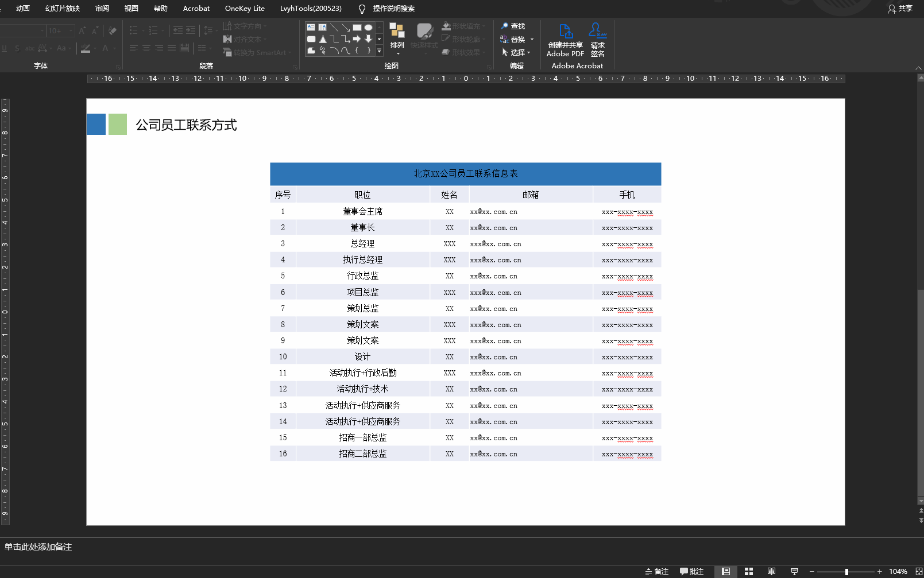Open bullets dropdown arrow

[x=144, y=30]
